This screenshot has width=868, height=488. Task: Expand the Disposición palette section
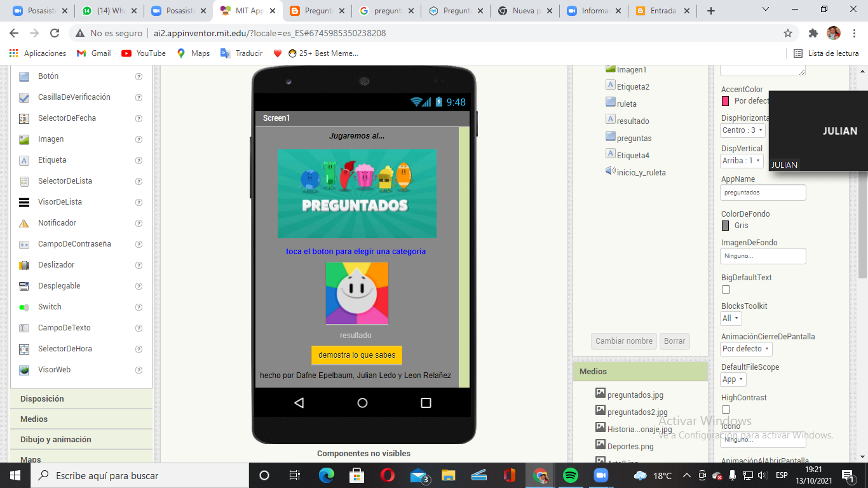pos(81,399)
